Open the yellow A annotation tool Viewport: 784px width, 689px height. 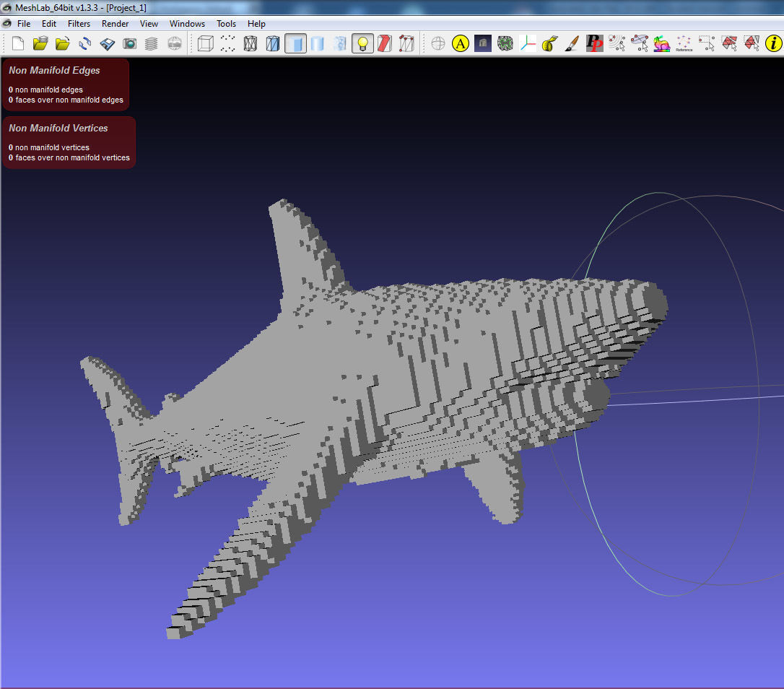[460, 43]
